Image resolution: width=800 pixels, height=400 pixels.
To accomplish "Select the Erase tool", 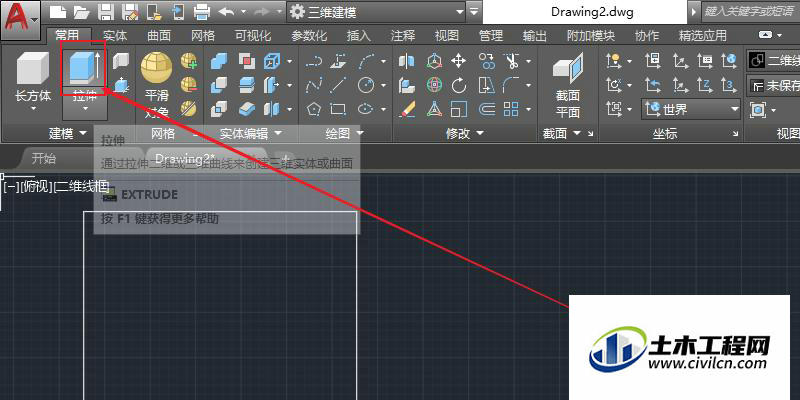I will click(407, 108).
